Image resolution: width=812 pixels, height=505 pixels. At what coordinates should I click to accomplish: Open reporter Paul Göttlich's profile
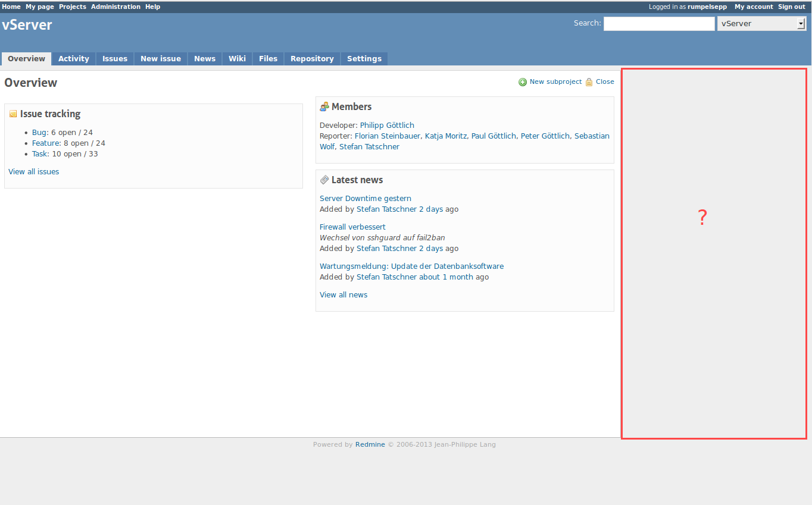pos(494,136)
